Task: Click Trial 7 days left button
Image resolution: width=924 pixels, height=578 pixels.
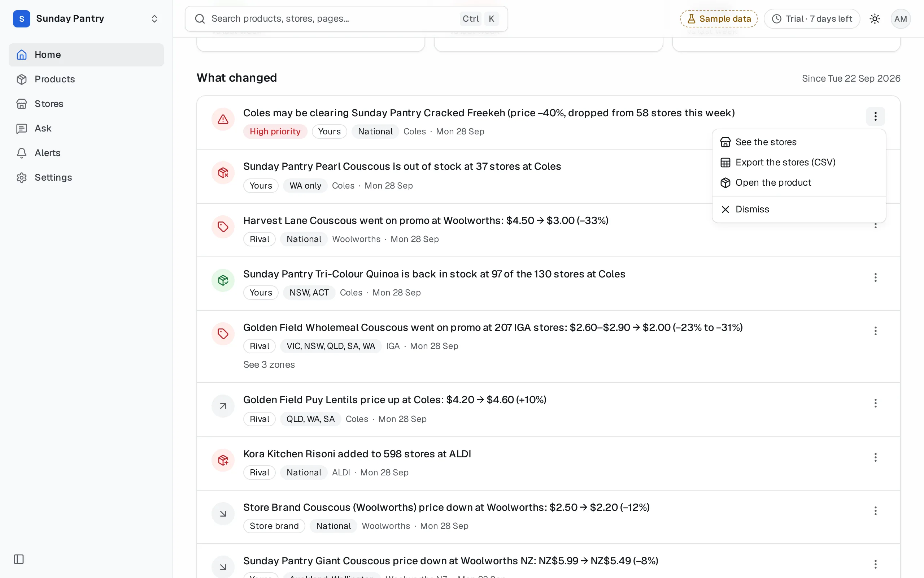Action: pyautogui.click(x=812, y=19)
